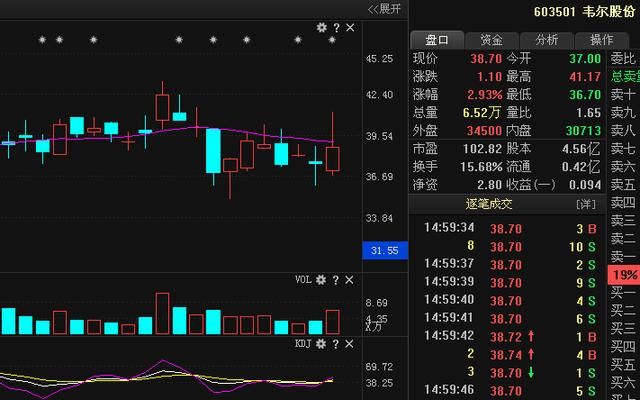Click the 外盘 value 34500
640x400 pixels.
484,130
